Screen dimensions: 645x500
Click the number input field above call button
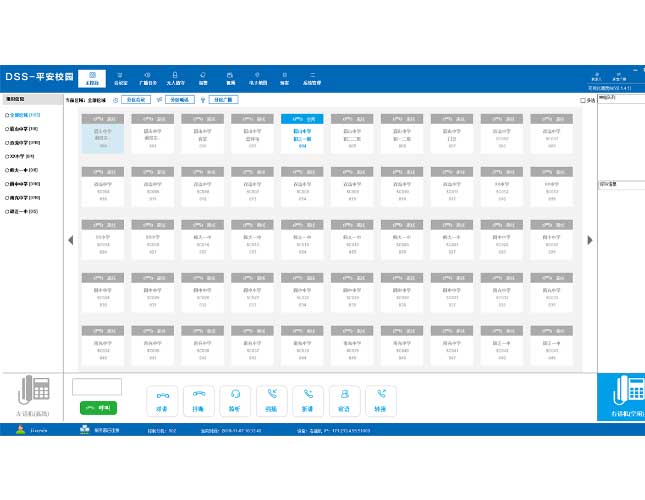click(x=97, y=386)
